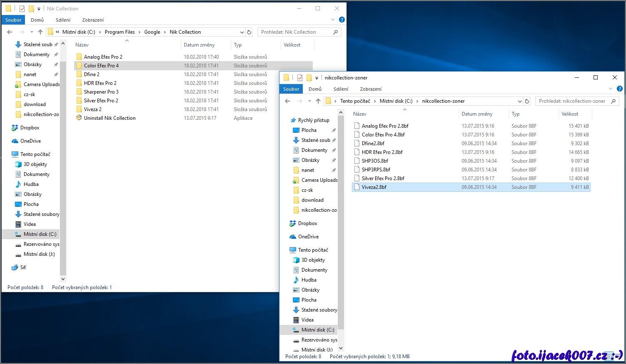This screenshot has height=364, width=626.
Task: Click the Prohledat: nikcollection-zoner search field
Action: pyautogui.click(x=572, y=101)
